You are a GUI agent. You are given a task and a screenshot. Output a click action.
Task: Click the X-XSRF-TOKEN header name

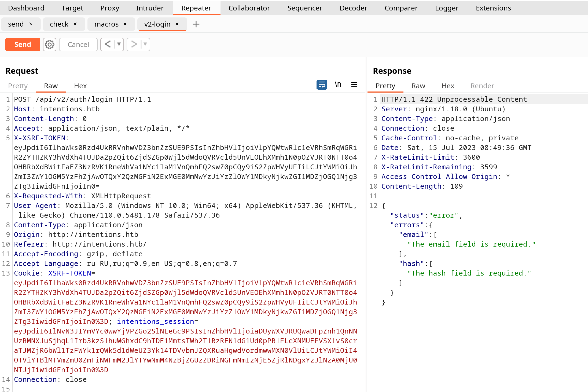pyautogui.click(x=40, y=138)
